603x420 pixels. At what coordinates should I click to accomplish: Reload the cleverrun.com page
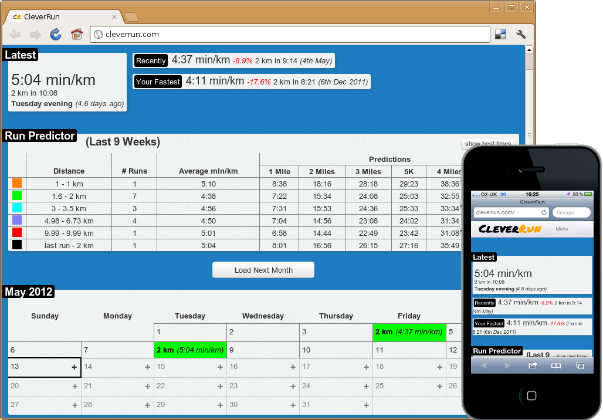56,34
